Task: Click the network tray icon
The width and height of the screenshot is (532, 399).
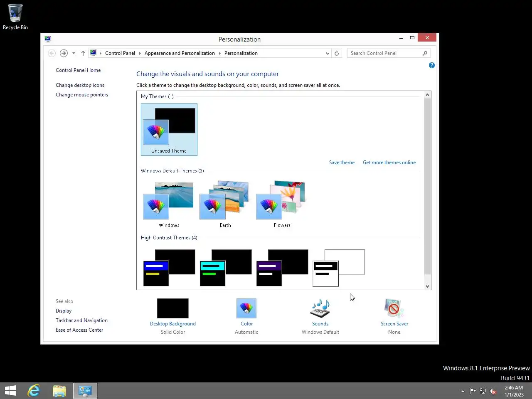Action: [x=483, y=391]
